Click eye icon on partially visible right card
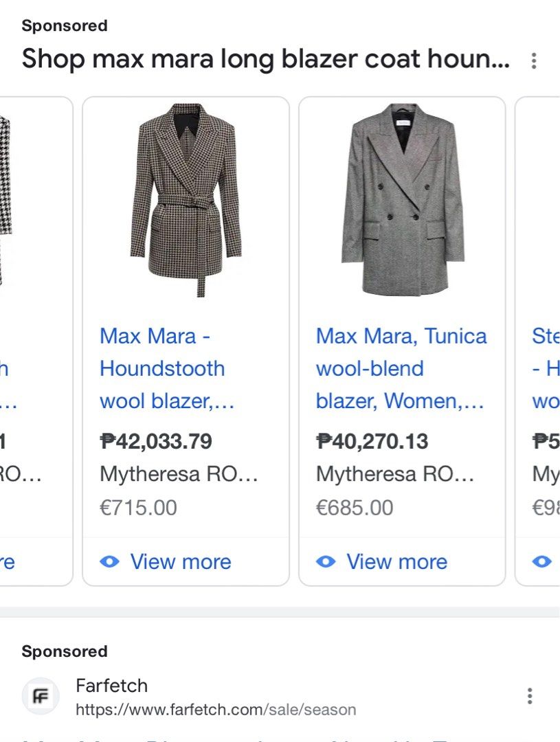Screen dimensions: 560x742 [542, 562]
